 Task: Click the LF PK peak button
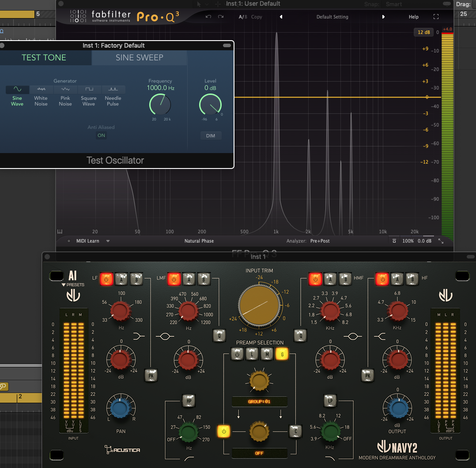pyautogui.click(x=151, y=375)
